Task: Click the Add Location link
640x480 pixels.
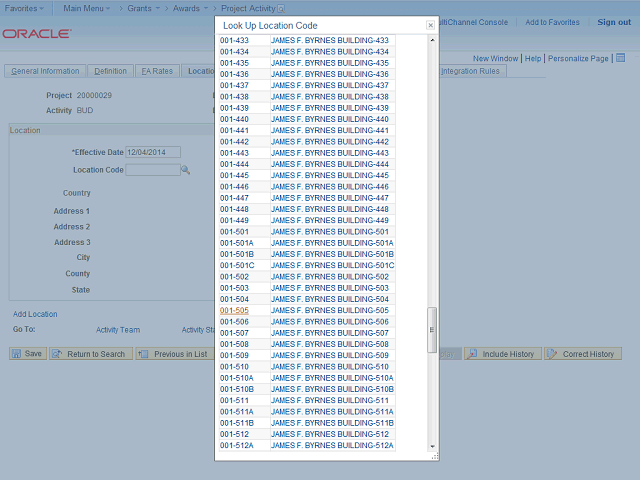Action: (35, 314)
